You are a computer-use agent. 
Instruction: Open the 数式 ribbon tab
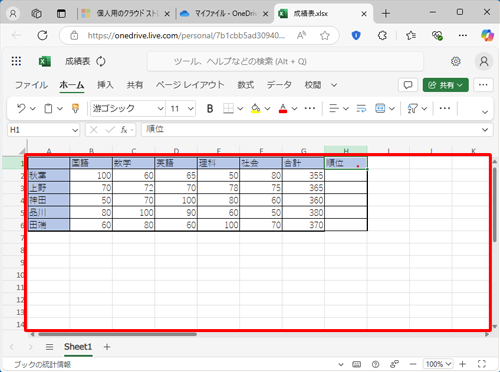[246, 85]
